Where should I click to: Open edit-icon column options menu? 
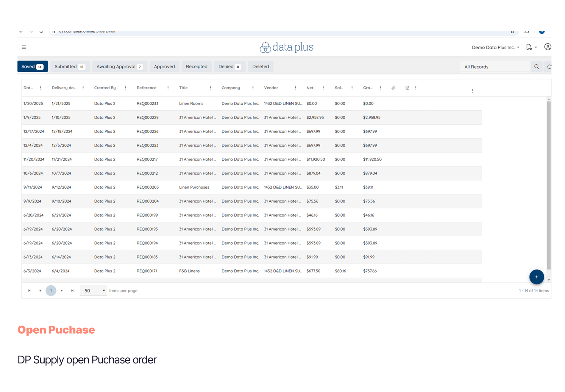coord(416,88)
